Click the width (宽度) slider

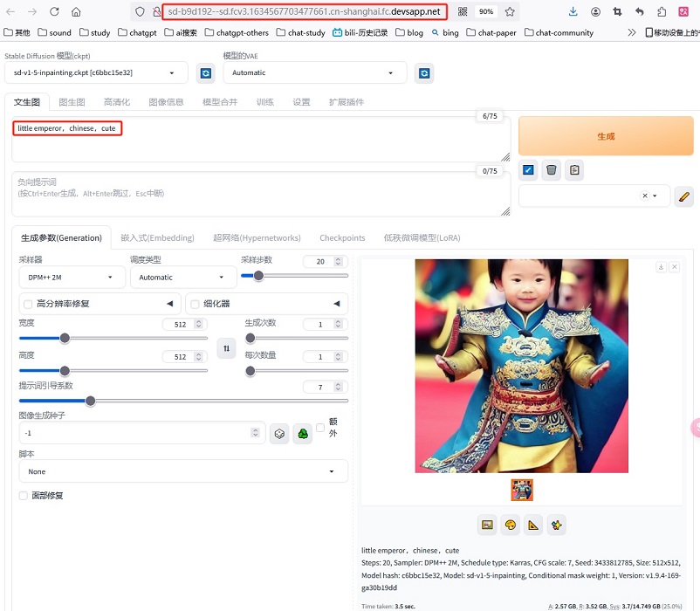point(113,339)
